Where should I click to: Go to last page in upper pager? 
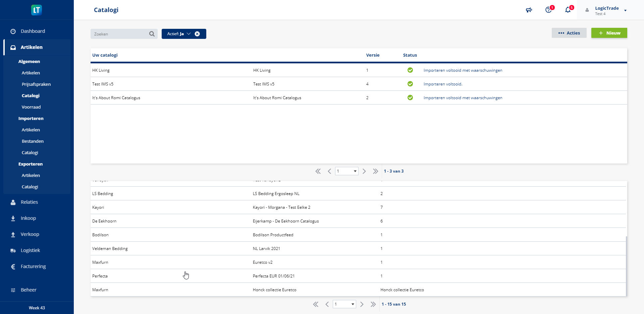[x=375, y=171]
